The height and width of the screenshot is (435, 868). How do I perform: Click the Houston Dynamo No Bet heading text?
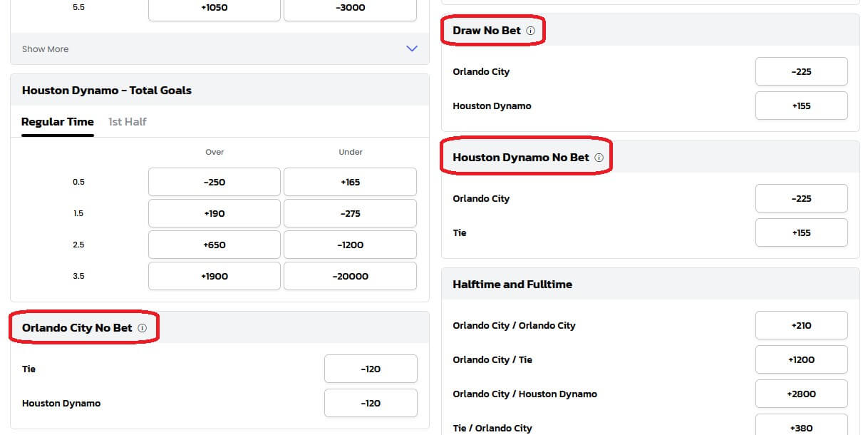521,158
